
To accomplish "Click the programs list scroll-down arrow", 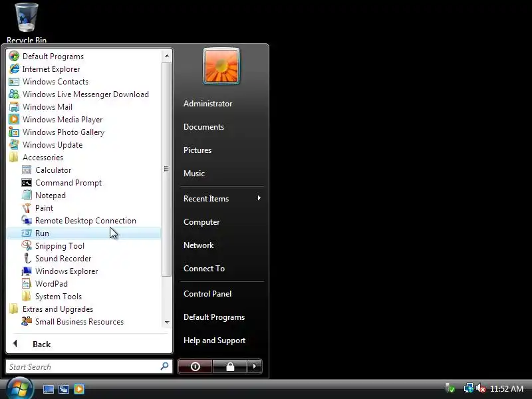I will pyautogui.click(x=167, y=323).
